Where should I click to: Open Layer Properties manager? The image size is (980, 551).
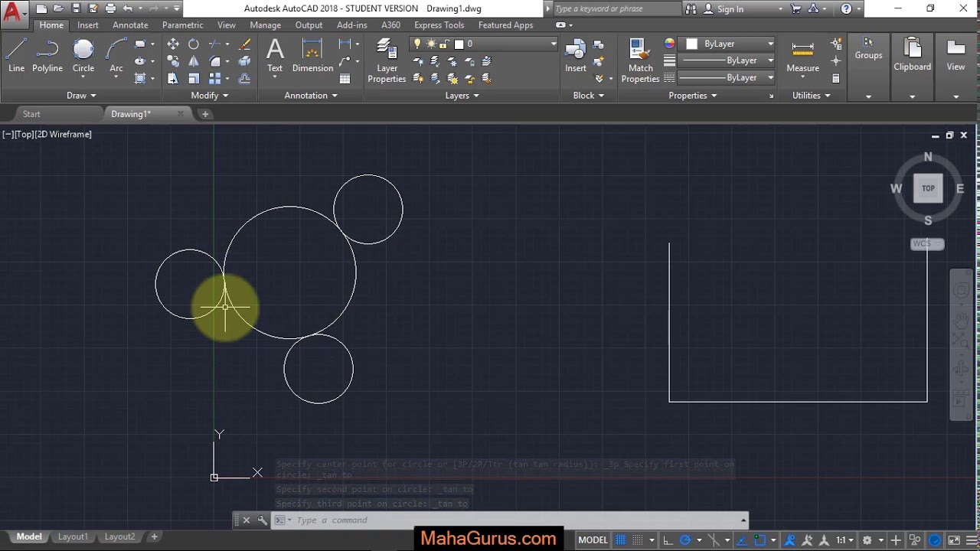[x=387, y=61]
